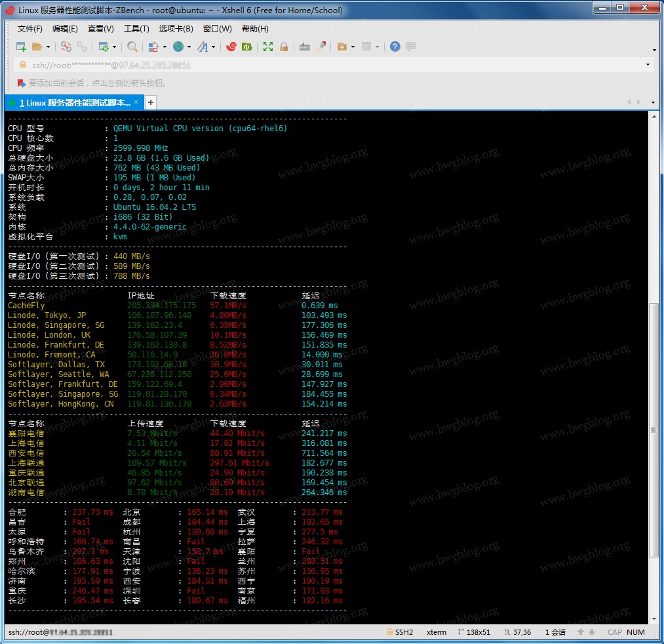Viewport: 664px width, 644px height.
Task: Open the Xftp file transfer icon
Action: tap(247, 47)
